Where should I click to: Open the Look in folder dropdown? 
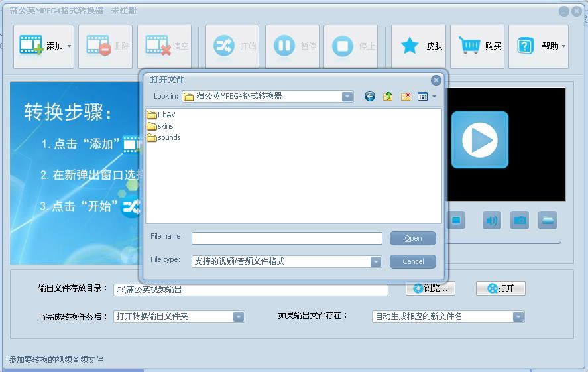pyautogui.click(x=347, y=97)
